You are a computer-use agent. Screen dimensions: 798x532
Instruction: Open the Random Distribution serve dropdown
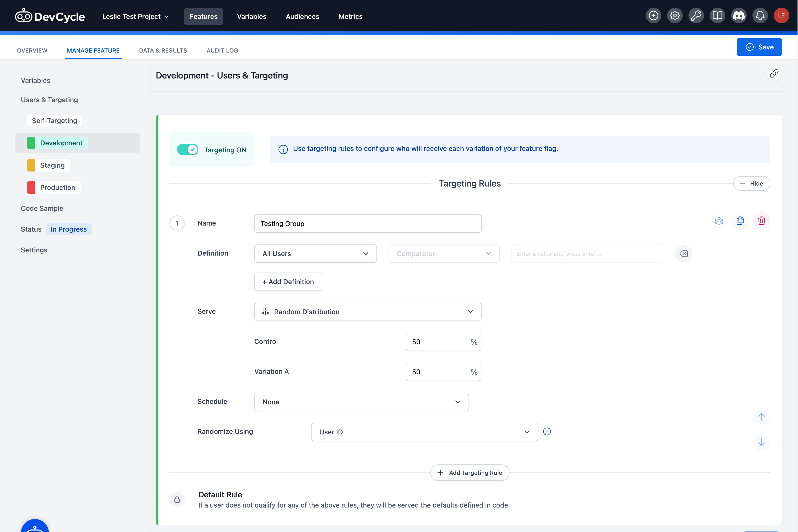pyautogui.click(x=368, y=312)
